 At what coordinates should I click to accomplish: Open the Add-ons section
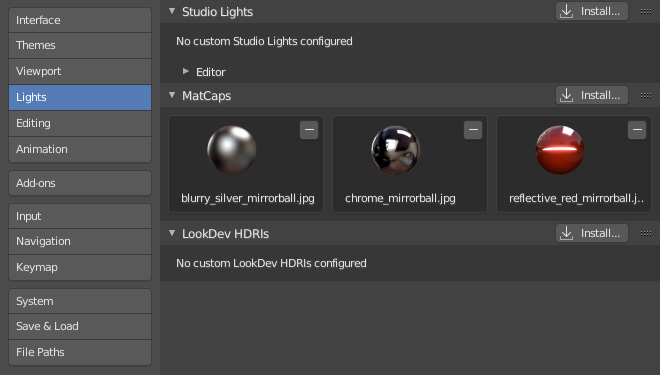[80, 183]
